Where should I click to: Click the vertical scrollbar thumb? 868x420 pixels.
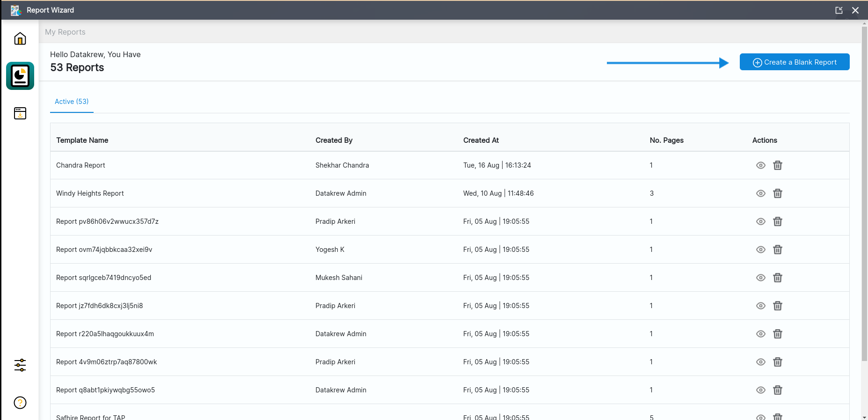coord(864,187)
